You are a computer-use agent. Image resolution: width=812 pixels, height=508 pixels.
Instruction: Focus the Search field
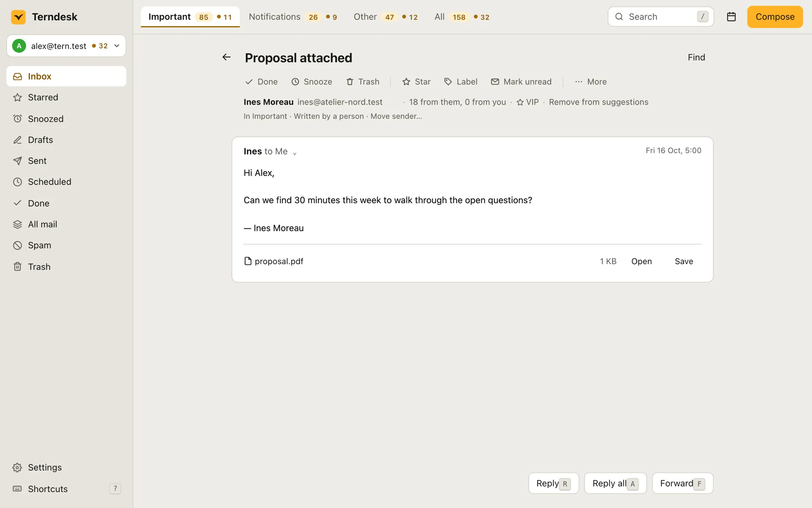point(661,17)
